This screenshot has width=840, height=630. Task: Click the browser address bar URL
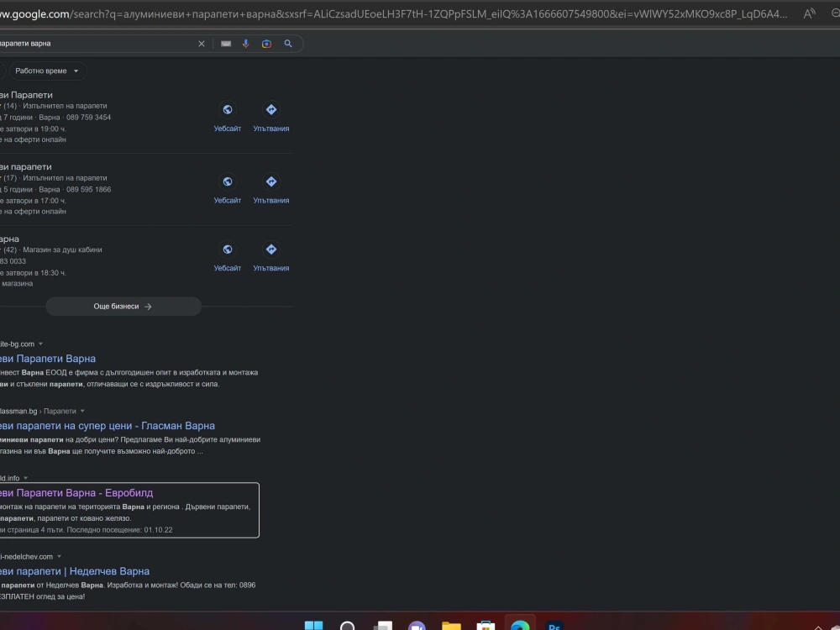394,14
